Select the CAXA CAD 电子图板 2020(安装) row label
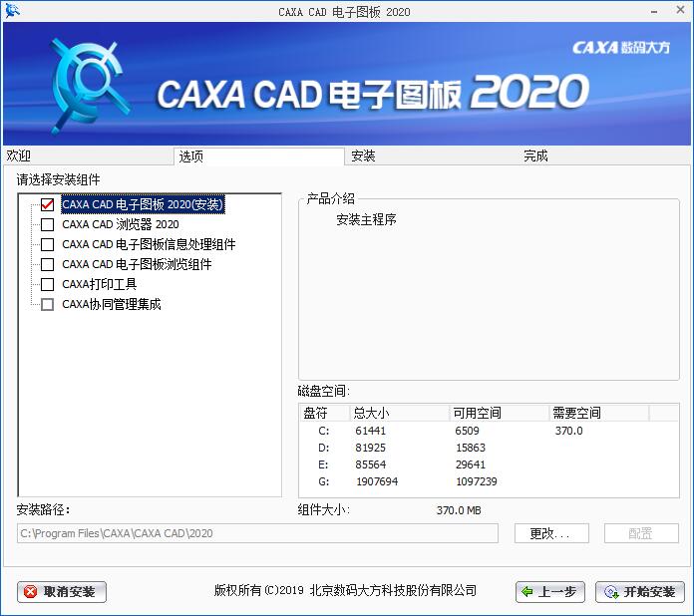The width and height of the screenshot is (694, 616). pos(143,204)
